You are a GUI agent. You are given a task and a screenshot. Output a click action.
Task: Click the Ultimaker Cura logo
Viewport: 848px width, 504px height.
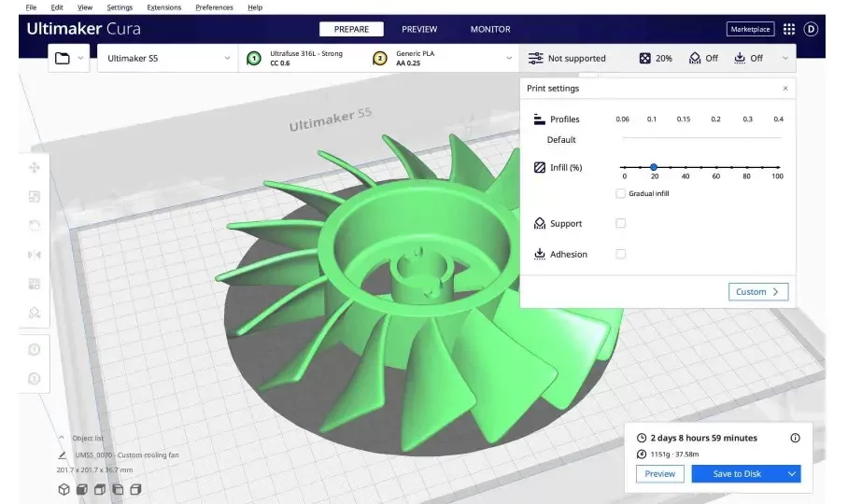click(x=84, y=29)
